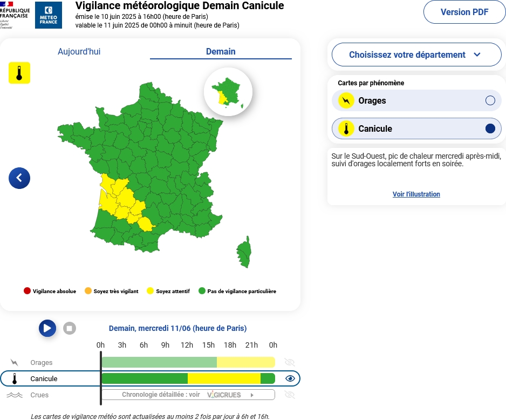Click the Météo France logo
The width and height of the screenshot is (506, 420).
pyautogui.click(x=49, y=15)
